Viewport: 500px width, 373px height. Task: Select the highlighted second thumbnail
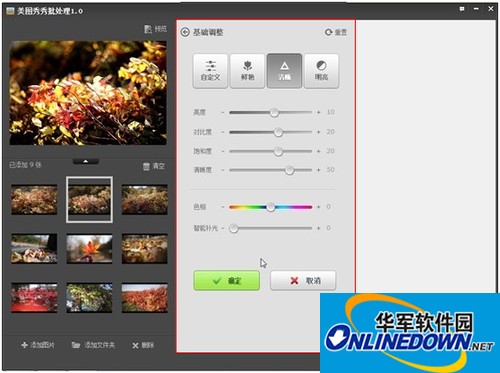tap(89, 200)
